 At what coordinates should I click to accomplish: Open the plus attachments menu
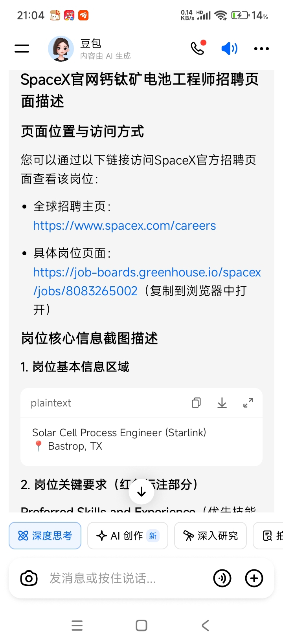pos(254,578)
